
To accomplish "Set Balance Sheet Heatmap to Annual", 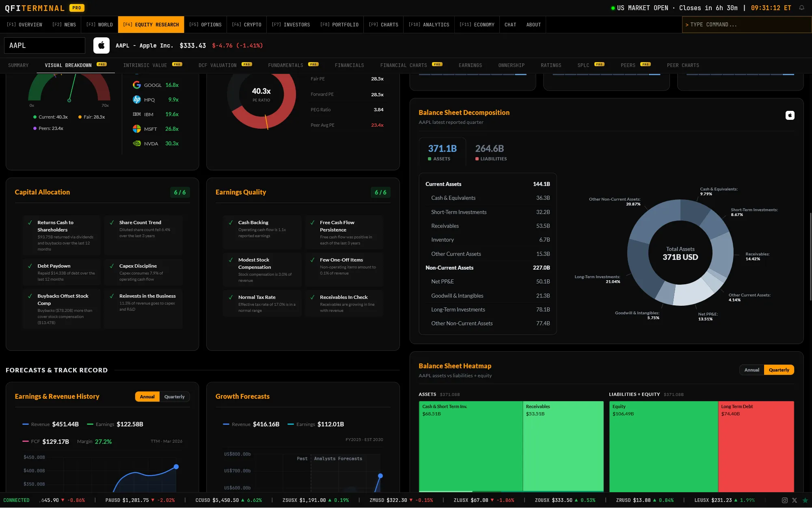I will click(752, 370).
